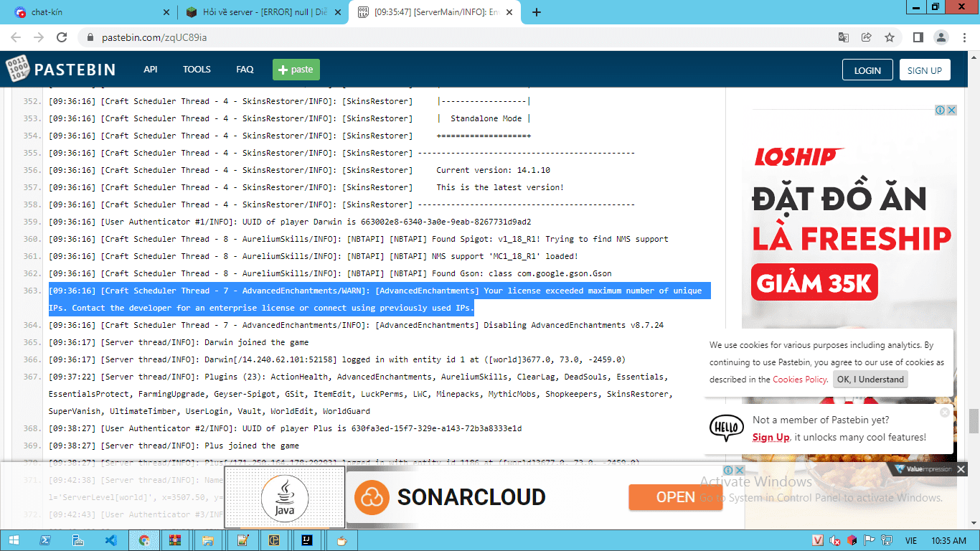The image size is (980, 551).
Task: Click the 'Plus joined the game' line
Action: point(174,446)
